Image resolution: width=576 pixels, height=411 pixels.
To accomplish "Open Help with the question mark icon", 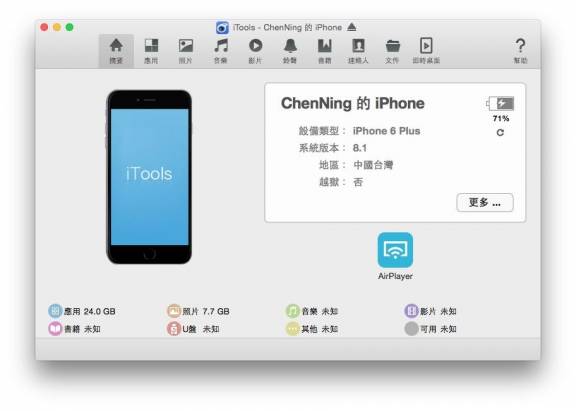I will (x=520, y=51).
